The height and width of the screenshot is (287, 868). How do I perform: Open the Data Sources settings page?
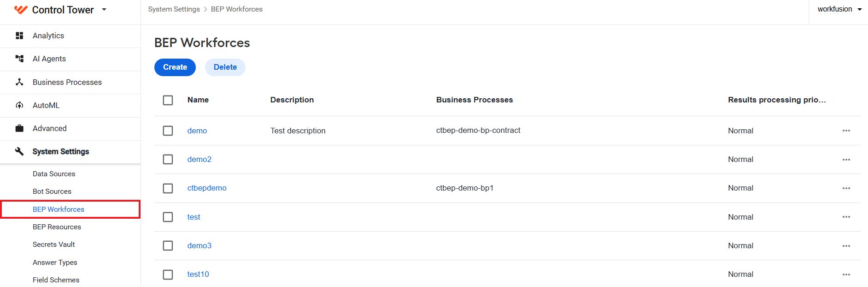click(54, 174)
